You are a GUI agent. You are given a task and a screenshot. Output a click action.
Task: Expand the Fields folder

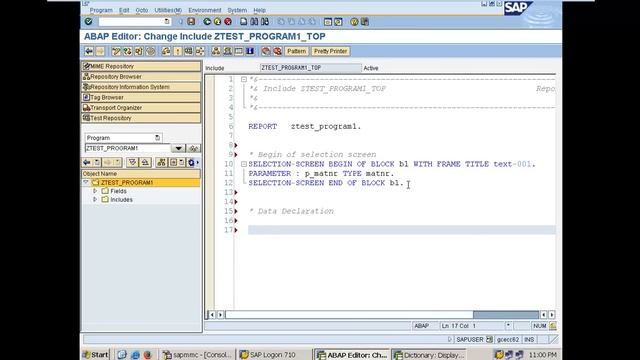pyautogui.click(x=95, y=191)
